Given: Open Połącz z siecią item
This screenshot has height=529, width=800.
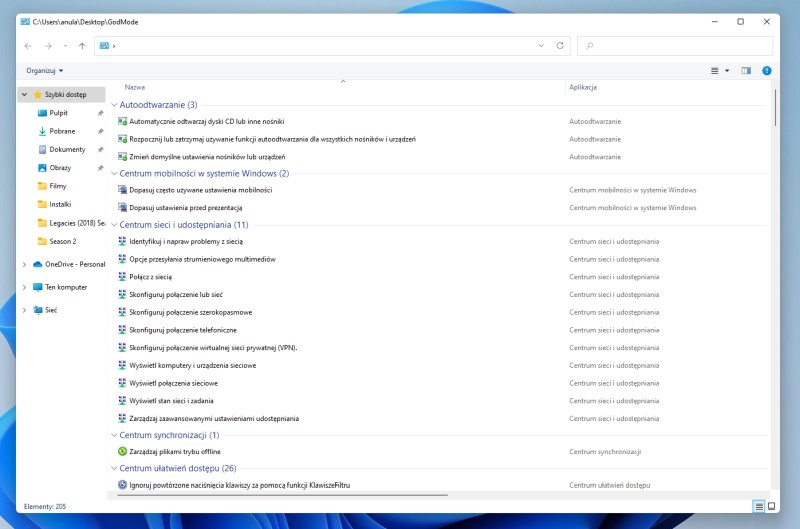Looking at the screenshot, I should click(x=151, y=277).
